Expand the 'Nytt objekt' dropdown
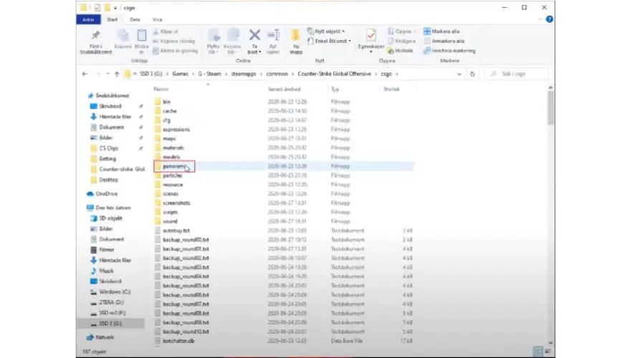644x358 pixels. [x=330, y=32]
